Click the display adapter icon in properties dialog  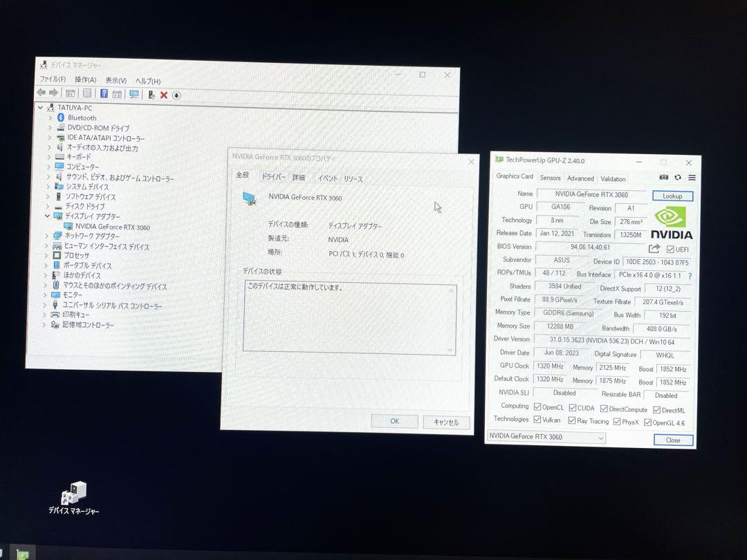pos(250,198)
